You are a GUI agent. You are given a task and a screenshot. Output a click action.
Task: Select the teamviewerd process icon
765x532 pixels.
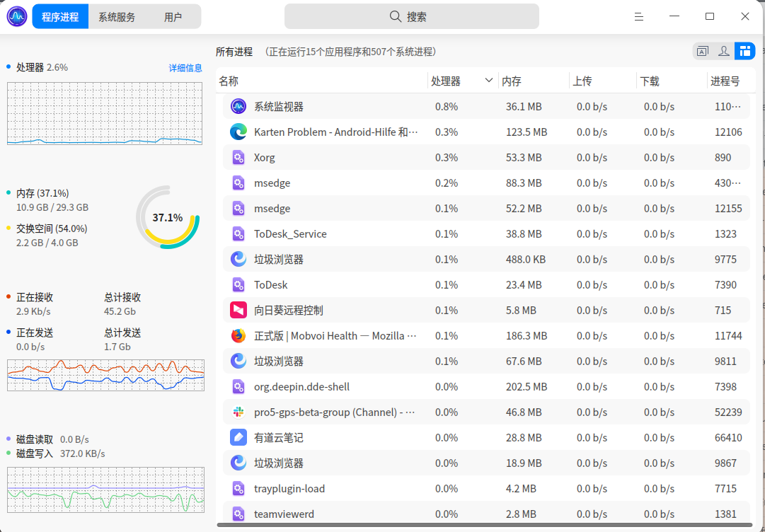click(238, 514)
